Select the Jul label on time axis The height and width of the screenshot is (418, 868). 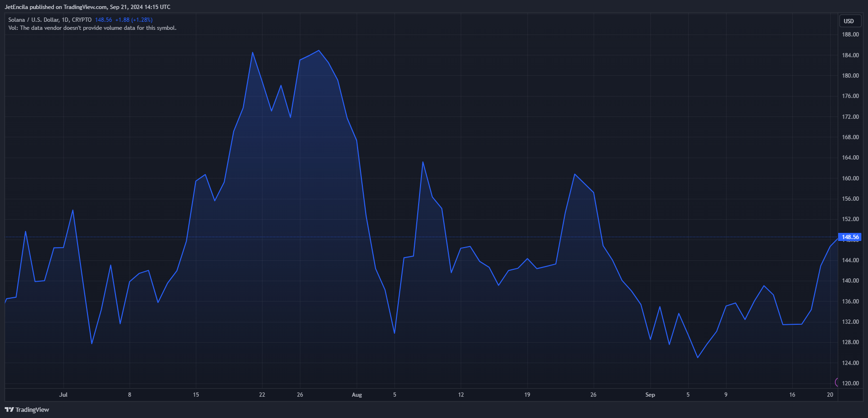[x=63, y=395]
